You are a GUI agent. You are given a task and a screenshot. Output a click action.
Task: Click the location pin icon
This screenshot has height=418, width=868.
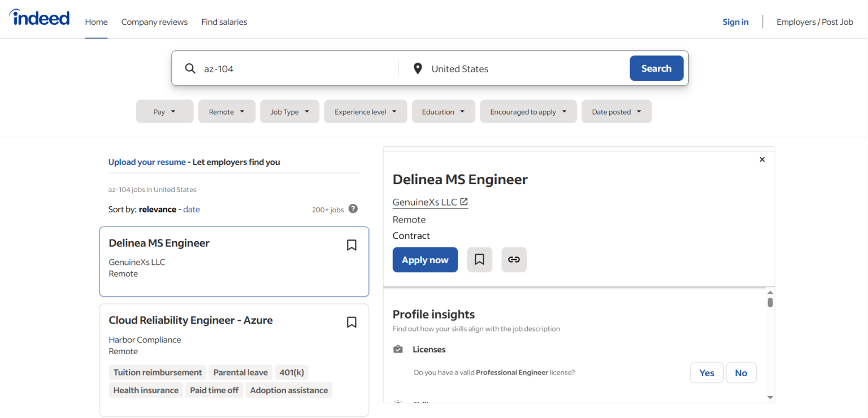(x=418, y=69)
